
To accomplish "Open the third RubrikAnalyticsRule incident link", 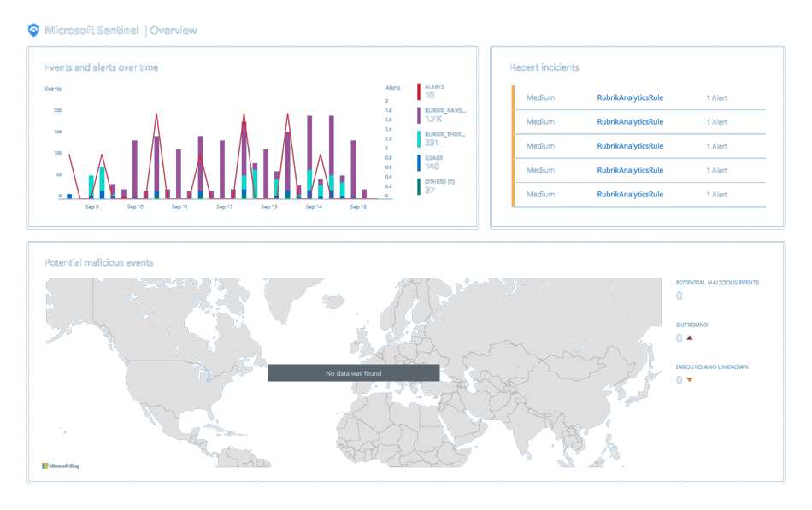I will (x=630, y=146).
